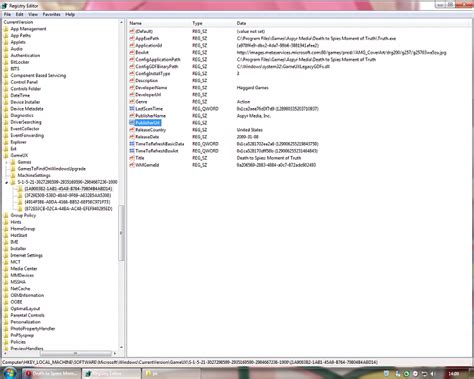Screen dimensions: 474x379
Task: Click the binary icon beside TimeToRefreshBoxArt
Action: pyautogui.click(x=132, y=151)
